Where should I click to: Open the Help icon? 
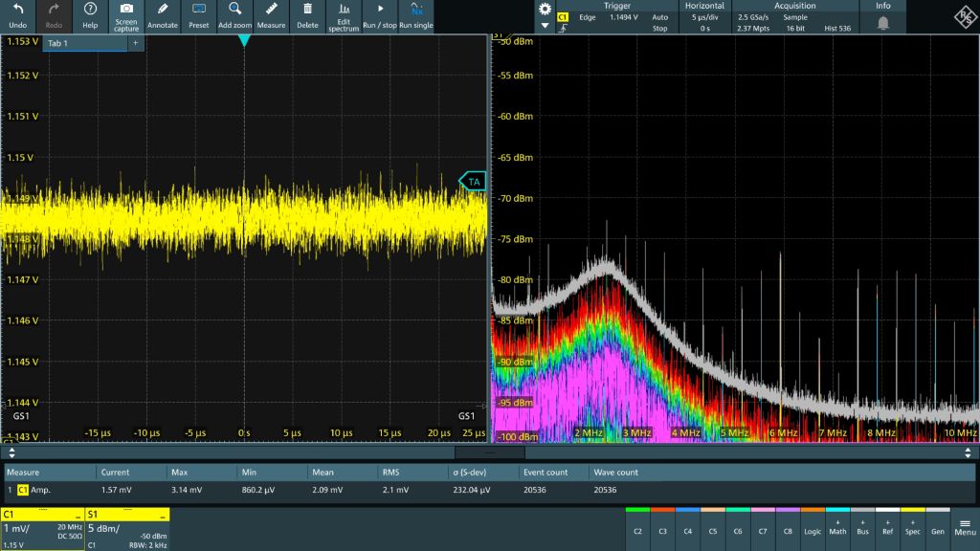coord(90,14)
